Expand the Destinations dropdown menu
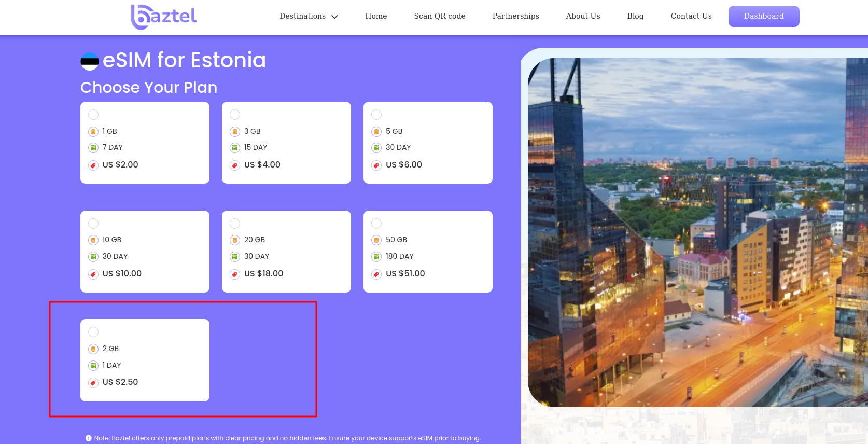 (x=309, y=16)
